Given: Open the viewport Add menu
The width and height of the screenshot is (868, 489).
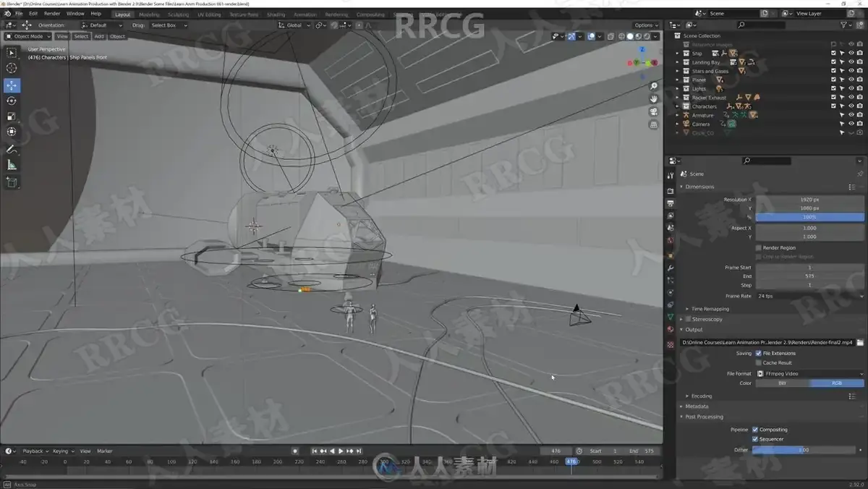Looking at the screenshot, I should tap(99, 36).
